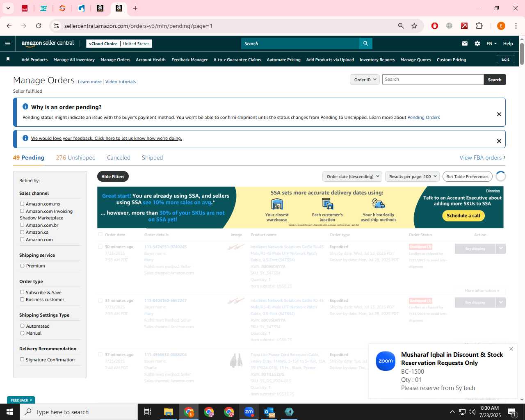The height and width of the screenshot is (420, 525).
Task: Open the Chrome profile avatar E
Action: coord(501,26)
